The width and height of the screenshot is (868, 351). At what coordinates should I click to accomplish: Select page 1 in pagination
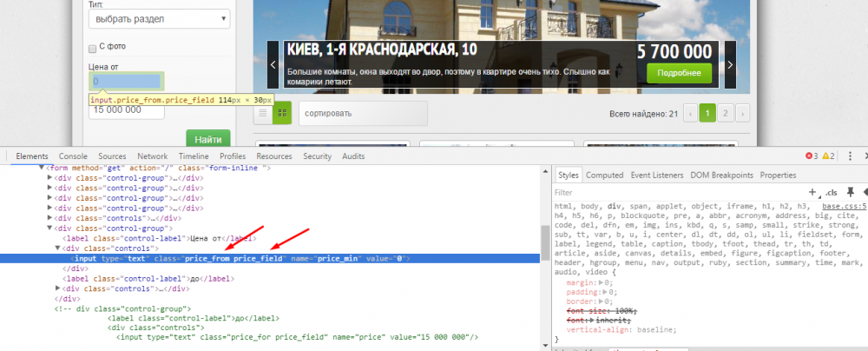[x=707, y=114]
